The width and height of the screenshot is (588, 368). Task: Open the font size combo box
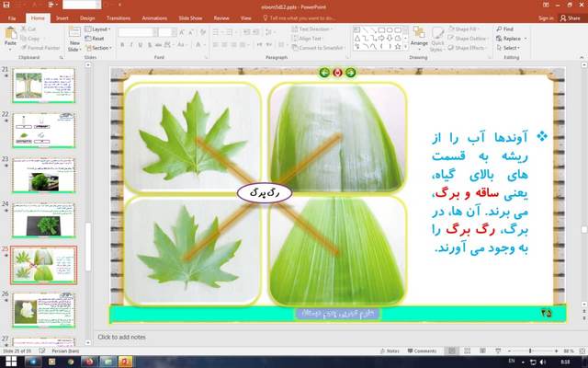(167, 33)
